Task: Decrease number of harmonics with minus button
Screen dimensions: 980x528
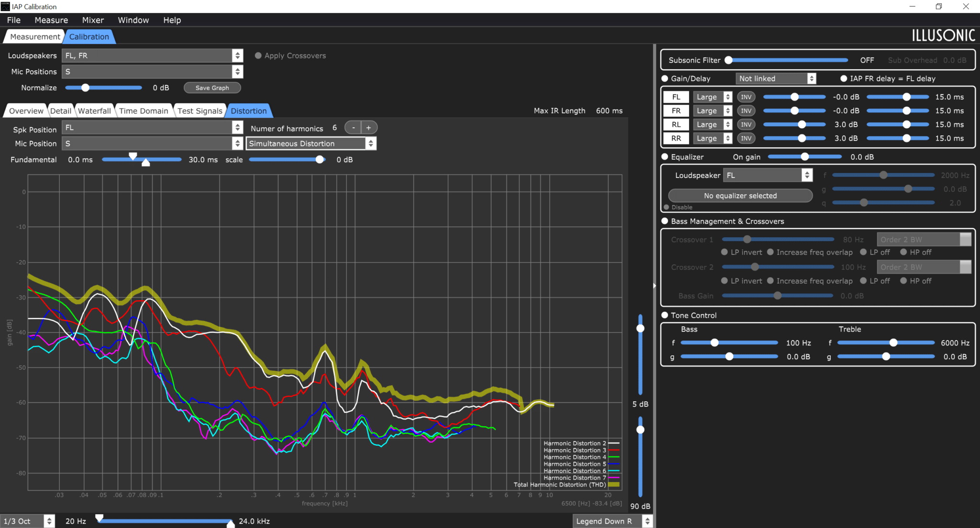Action: 353,128
